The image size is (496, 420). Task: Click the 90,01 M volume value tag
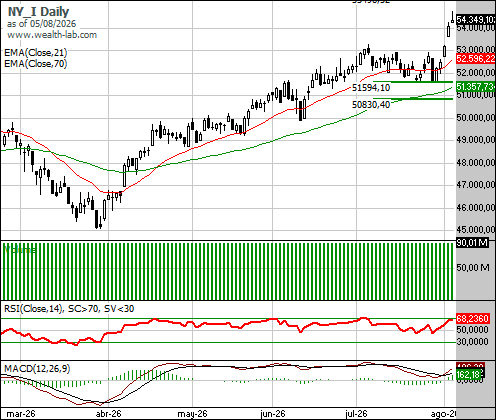(x=472, y=242)
